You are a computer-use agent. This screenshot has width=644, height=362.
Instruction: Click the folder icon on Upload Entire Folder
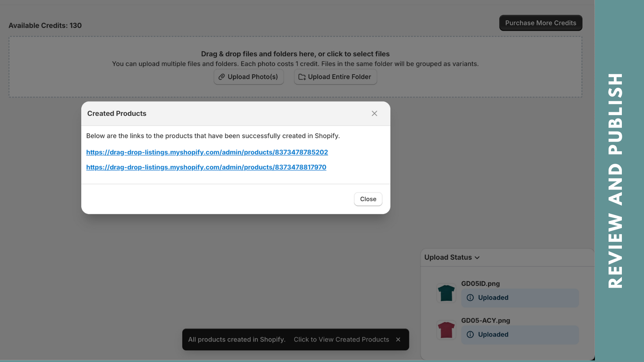[302, 77]
